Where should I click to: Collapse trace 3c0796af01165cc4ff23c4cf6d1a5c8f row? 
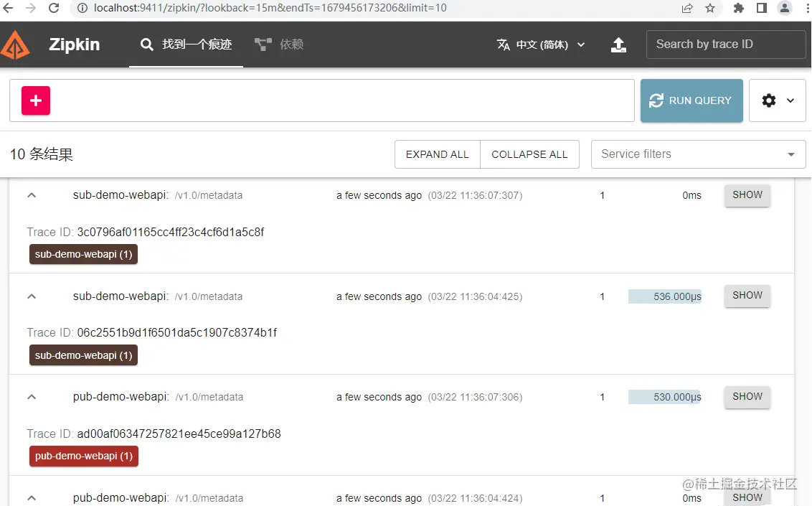pos(32,195)
